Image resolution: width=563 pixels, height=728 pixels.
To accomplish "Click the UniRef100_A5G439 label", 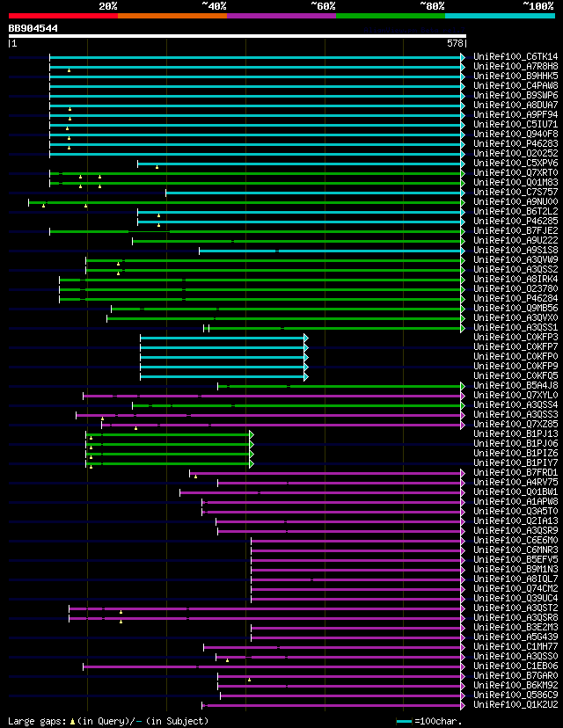I will click(515, 637).
